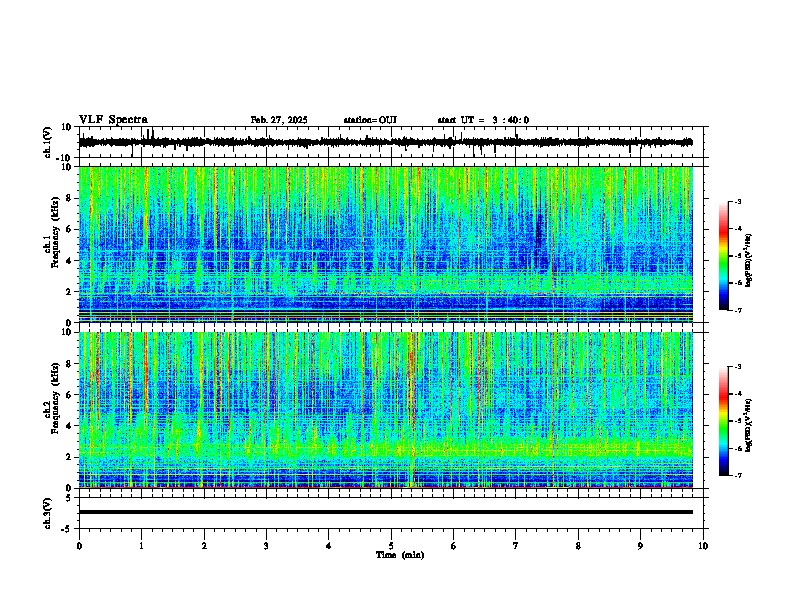Click the ch.2 color scale bar
Image resolution: width=792 pixels, height=612 pixels.
pos(723,421)
